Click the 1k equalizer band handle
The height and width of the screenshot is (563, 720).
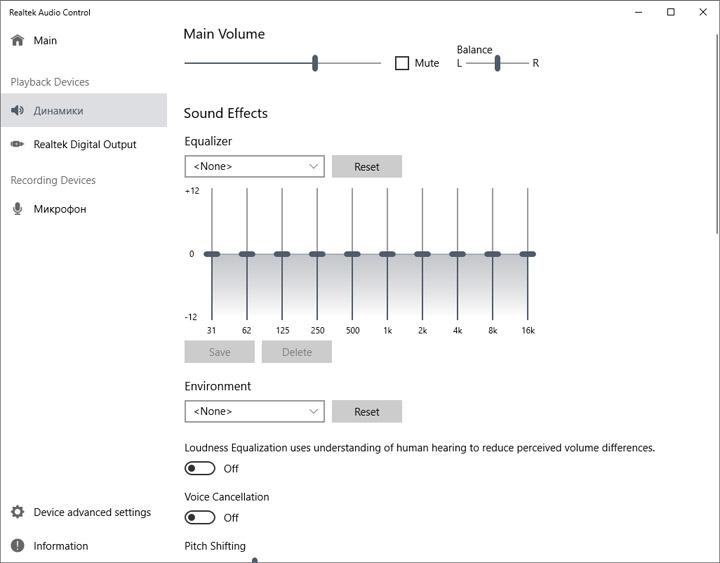[387, 254]
